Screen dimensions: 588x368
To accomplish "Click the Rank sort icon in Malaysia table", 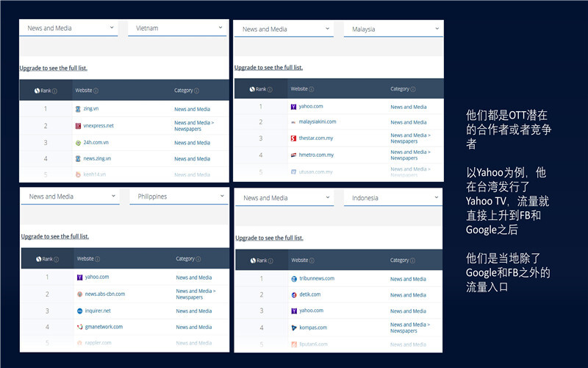I will (x=252, y=89).
